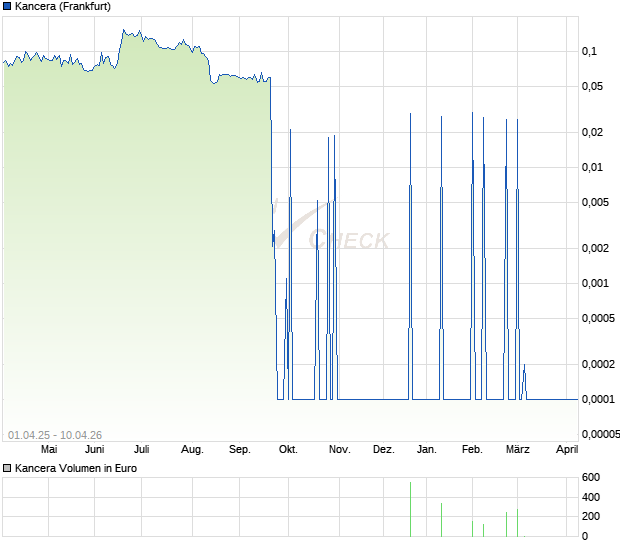The width and height of the screenshot is (620, 546).
Task: Click the '0,1' price axis value
Action: coord(589,51)
